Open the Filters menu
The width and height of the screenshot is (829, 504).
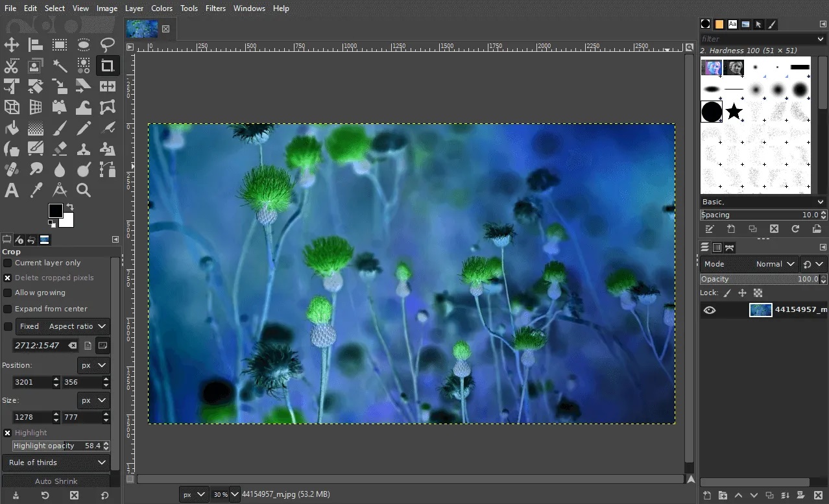tap(215, 8)
